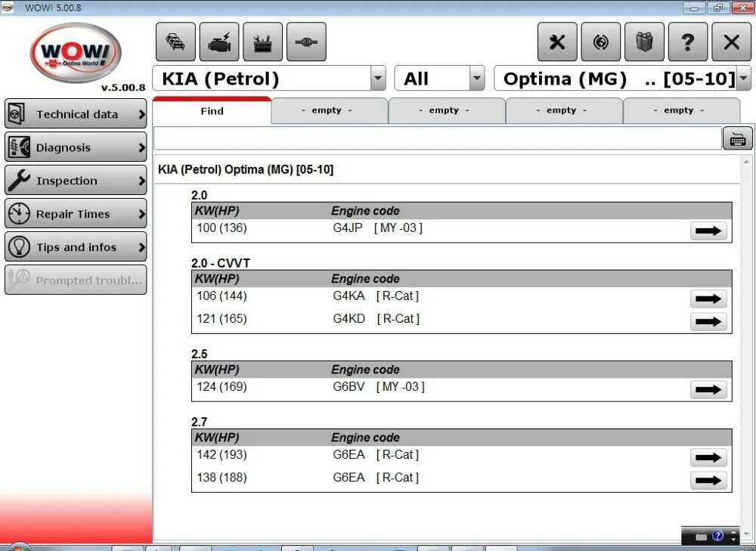The image size is (756, 551).
Task: Click results scrollbar down arrow
Action: (746, 534)
